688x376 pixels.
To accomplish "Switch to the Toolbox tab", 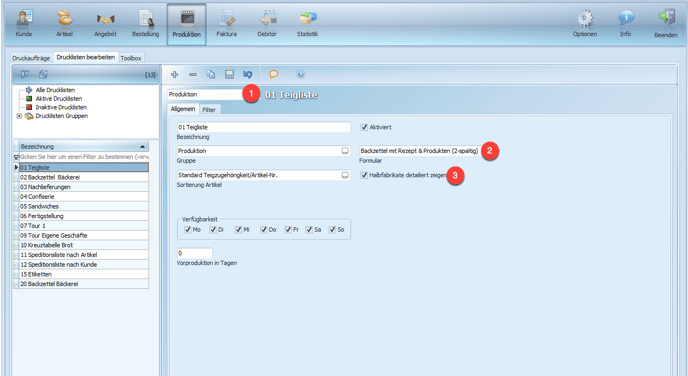I will tap(131, 58).
